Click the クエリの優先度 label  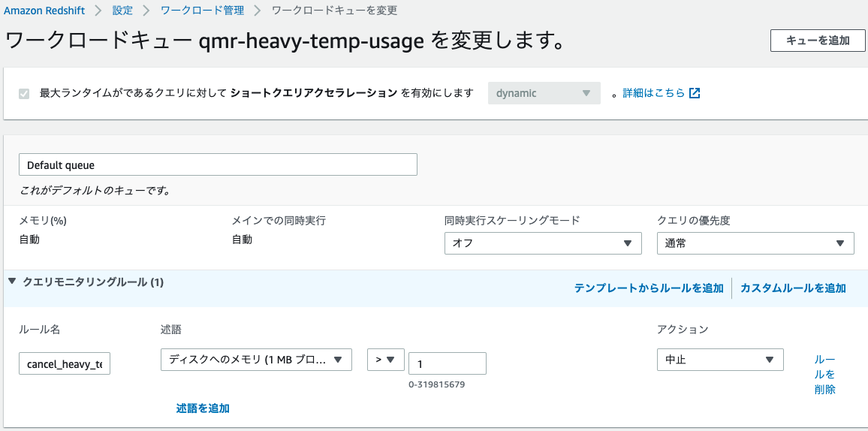tap(694, 220)
